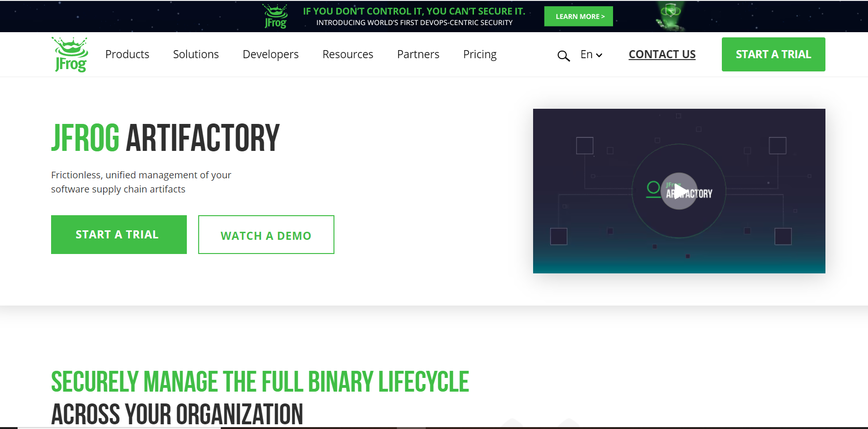Click the "Frictionless, unified management" tagline
Viewport: 868px width, 429px height.
point(141,182)
